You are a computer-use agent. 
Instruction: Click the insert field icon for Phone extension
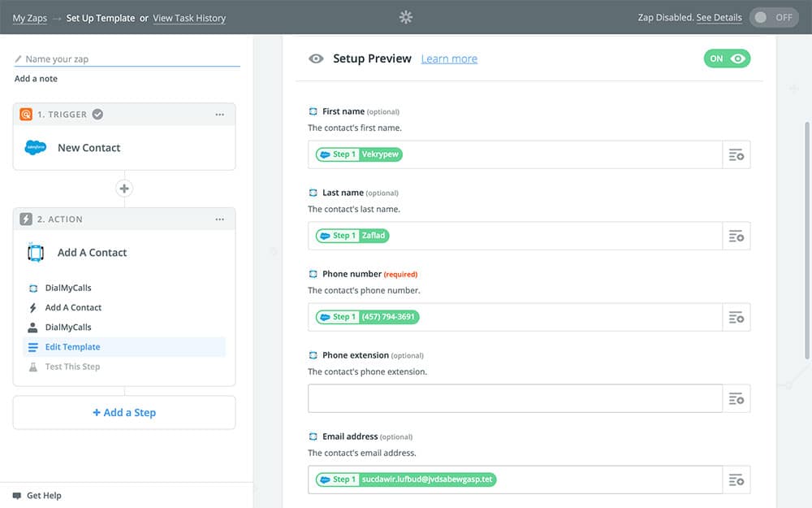tap(736, 398)
